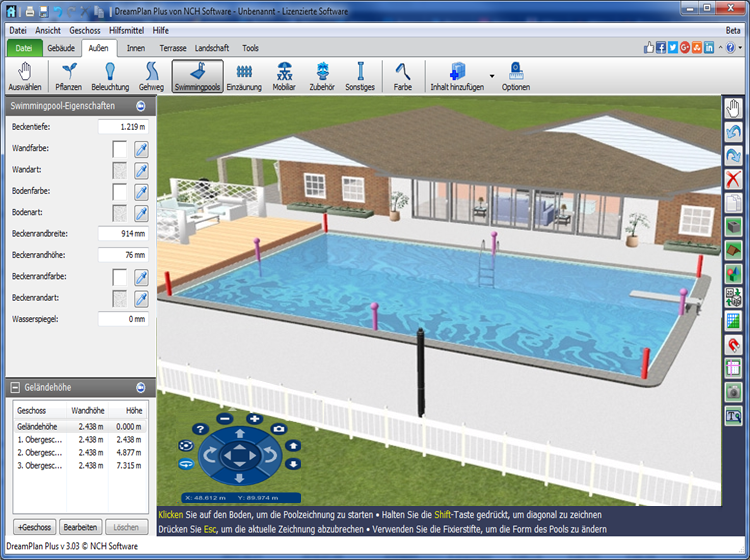Select the Zubehör accessories tool
The height and width of the screenshot is (560, 750).
322,77
